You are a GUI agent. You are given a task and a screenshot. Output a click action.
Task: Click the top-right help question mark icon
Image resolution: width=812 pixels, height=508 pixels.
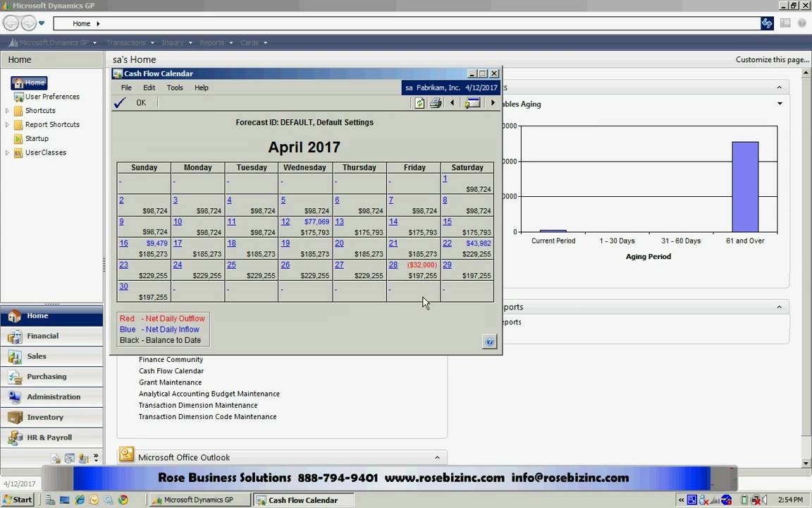tap(802, 23)
